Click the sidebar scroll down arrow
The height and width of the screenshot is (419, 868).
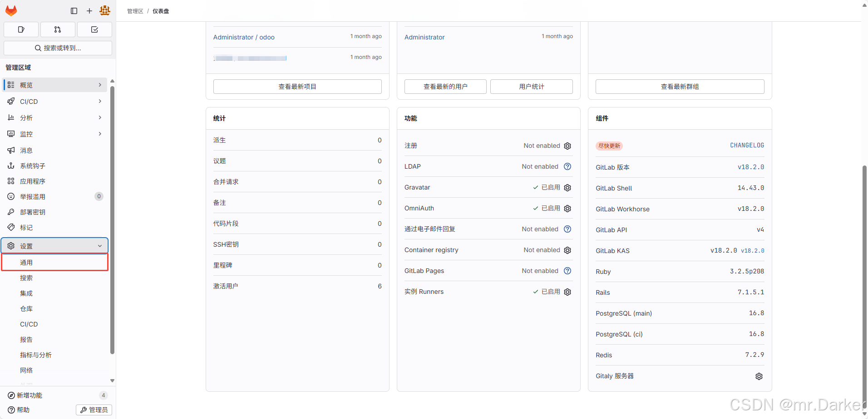pyautogui.click(x=112, y=381)
